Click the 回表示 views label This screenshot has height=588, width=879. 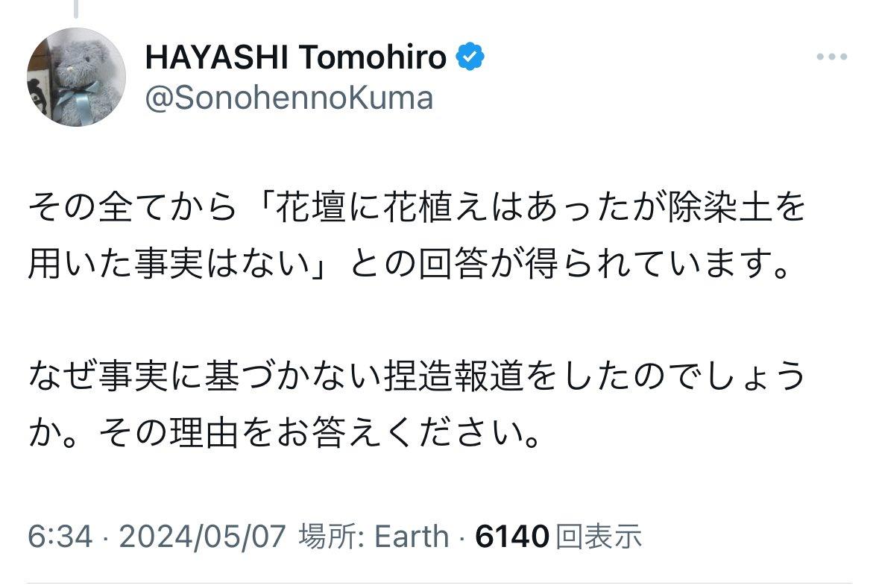pyautogui.click(x=598, y=537)
